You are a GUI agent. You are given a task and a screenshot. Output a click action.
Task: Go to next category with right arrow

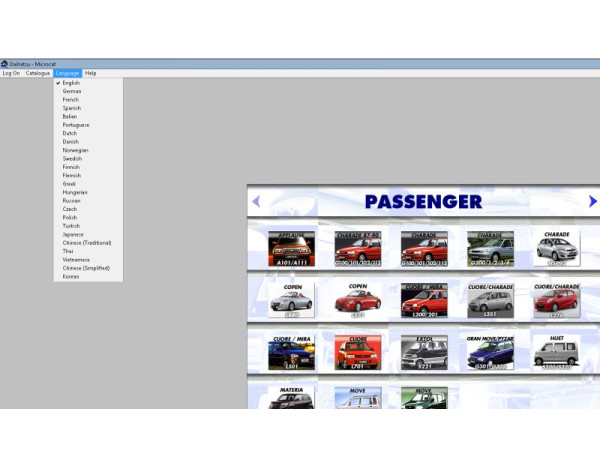[592, 201]
